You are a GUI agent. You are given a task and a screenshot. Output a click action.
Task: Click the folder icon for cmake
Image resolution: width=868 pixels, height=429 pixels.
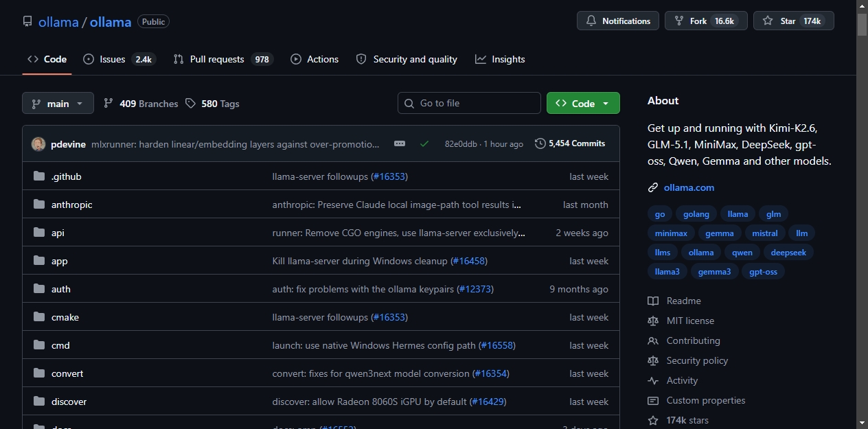coord(39,317)
